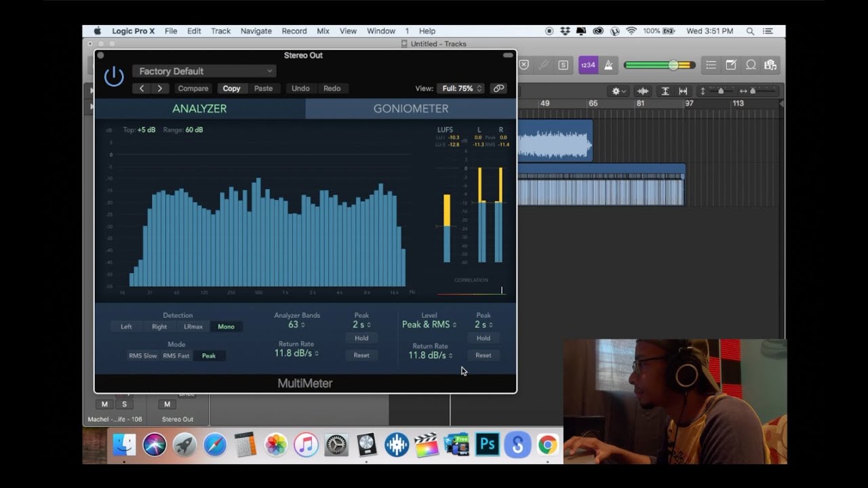Select Mono detection mode
868x488 pixels.
226,327
